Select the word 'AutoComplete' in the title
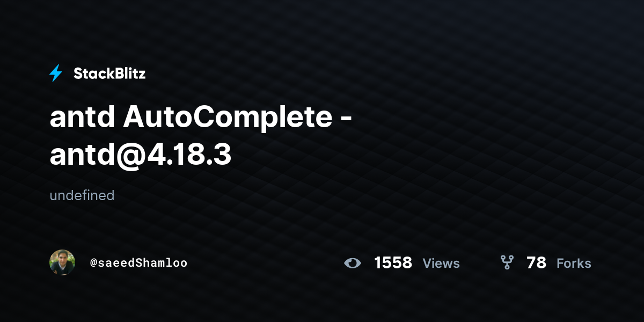Image resolution: width=644 pixels, height=322 pixels. [x=228, y=118]
